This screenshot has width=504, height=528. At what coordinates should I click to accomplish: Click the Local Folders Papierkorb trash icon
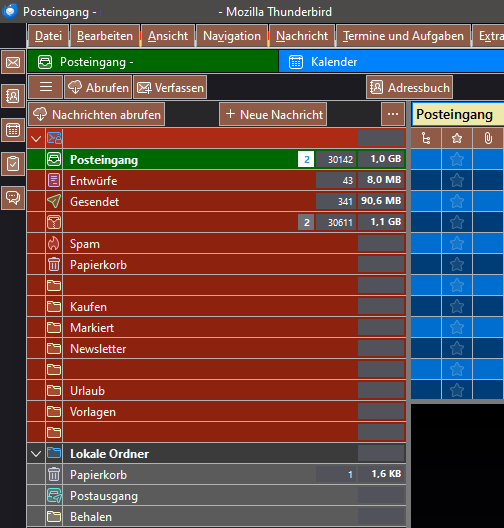54,474
